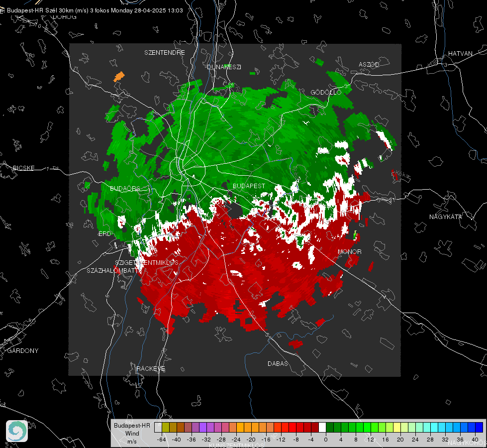Click the DABAS town label
The height and width of the screenshot is (448, 487).
point(278,363)
